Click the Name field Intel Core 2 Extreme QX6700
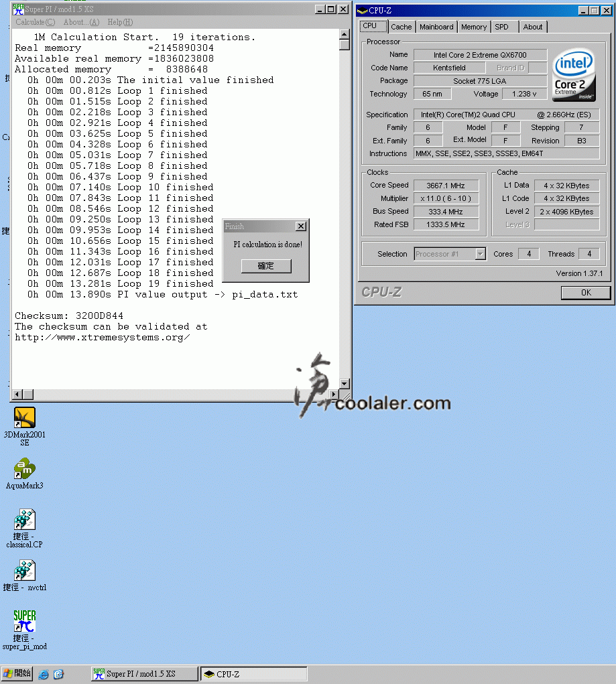Viewport: 616px width, 684px height. (480, 55)
